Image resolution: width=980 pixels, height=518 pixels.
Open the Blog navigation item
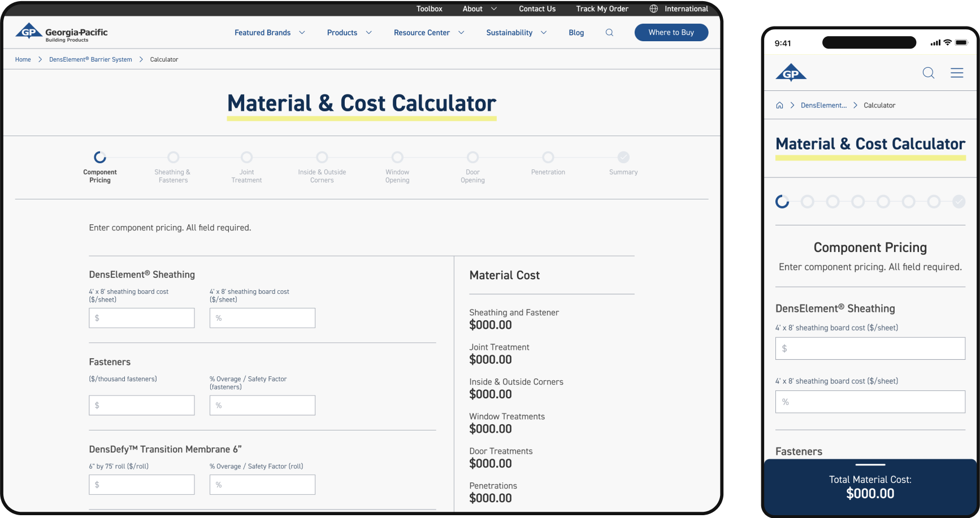point(576,33)
